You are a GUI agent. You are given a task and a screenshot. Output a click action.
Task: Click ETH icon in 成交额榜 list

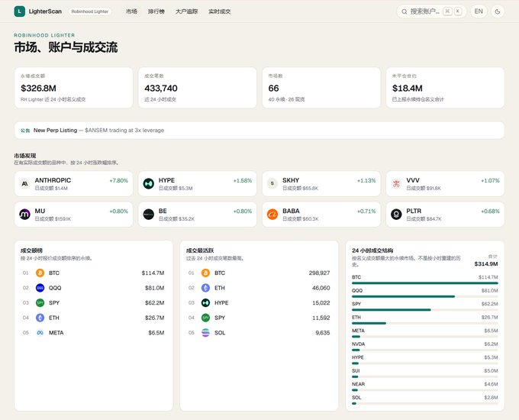[x=40, y=318]
